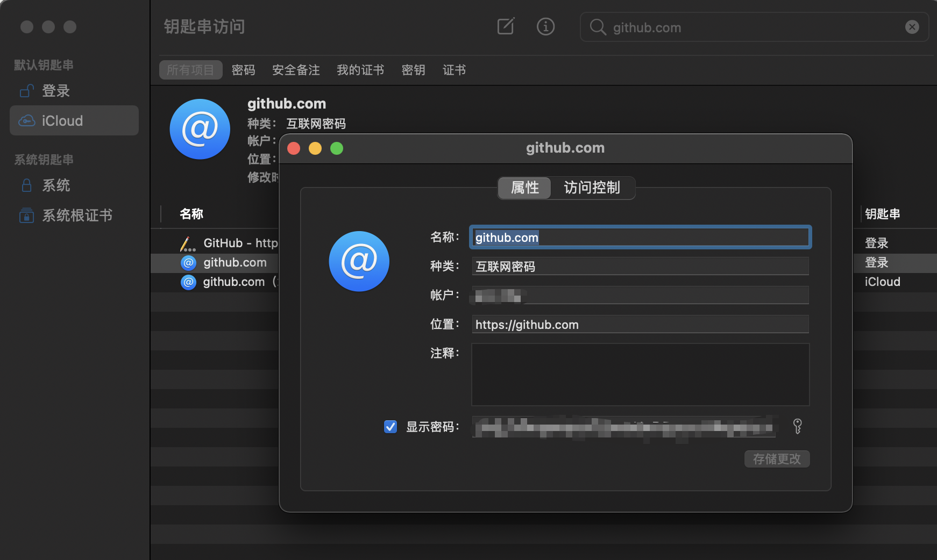Filter by 密钥 category
Image resolution: width=937 pixels, height=560 pixels.
pyautogui.click(x=413, y=70)
